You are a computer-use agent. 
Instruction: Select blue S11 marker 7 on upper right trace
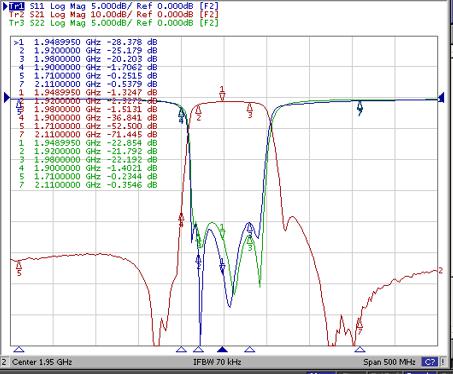pyautogui.click(x=360, y=108)
